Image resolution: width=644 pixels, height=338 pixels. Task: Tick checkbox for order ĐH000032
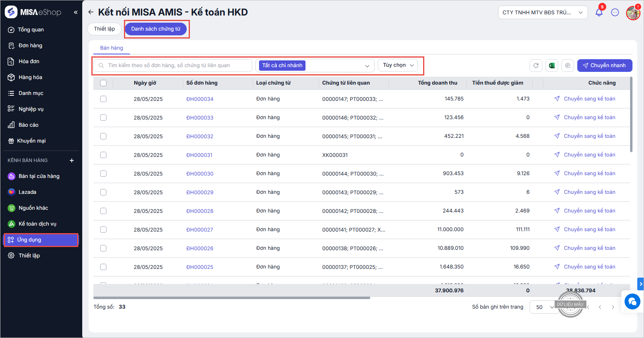pyautogui.click(x=103, y=136)
